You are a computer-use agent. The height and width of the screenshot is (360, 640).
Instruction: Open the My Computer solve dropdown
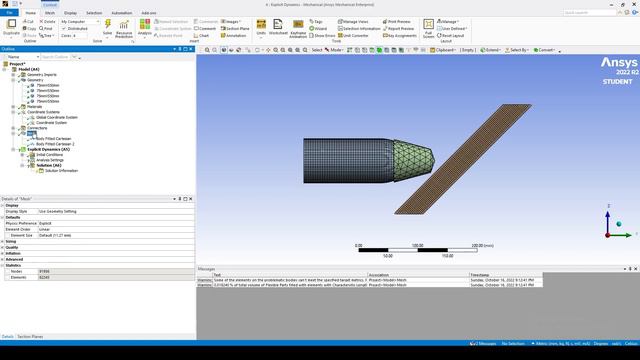80,21
